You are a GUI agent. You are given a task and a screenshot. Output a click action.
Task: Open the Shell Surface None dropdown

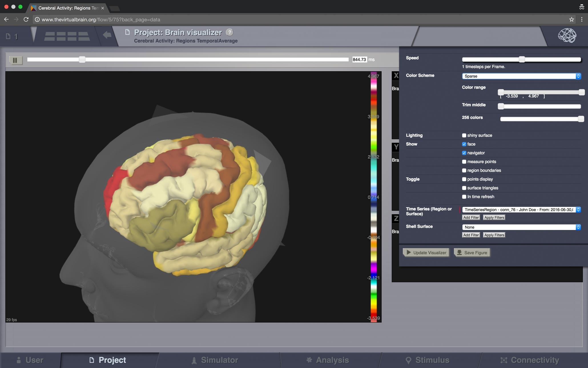(x=521, y=227)
